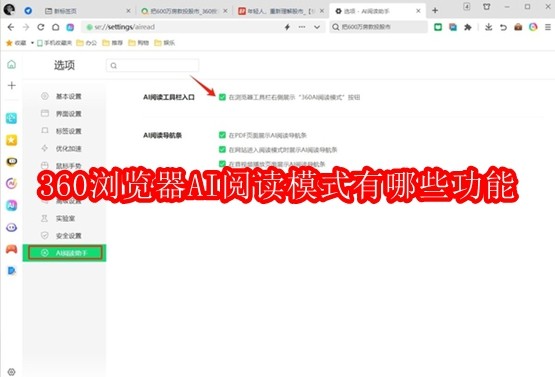This screenshot has height=377, width=555.
Task: Open the yellow star favorites sidebar icon
Action: 11,140
